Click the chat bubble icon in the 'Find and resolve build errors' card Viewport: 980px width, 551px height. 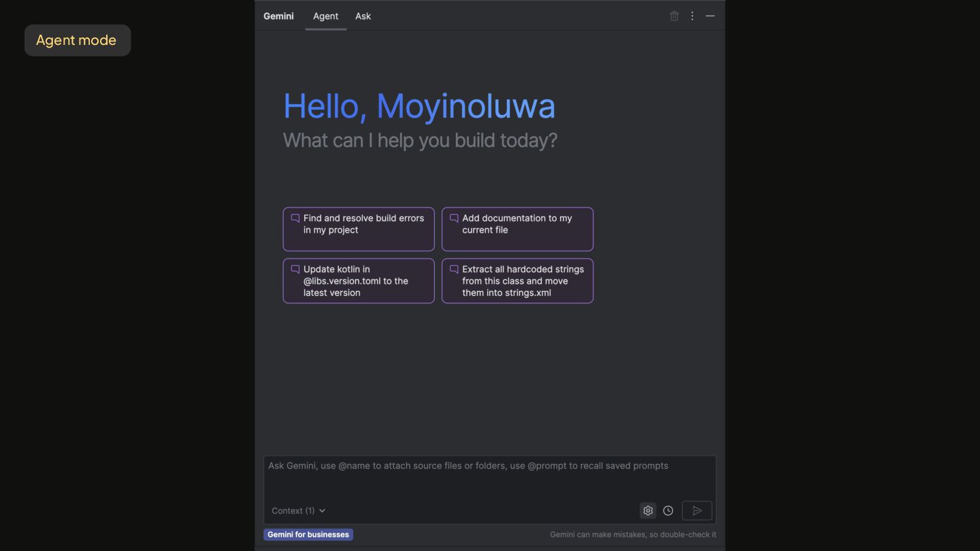(295, 218)
